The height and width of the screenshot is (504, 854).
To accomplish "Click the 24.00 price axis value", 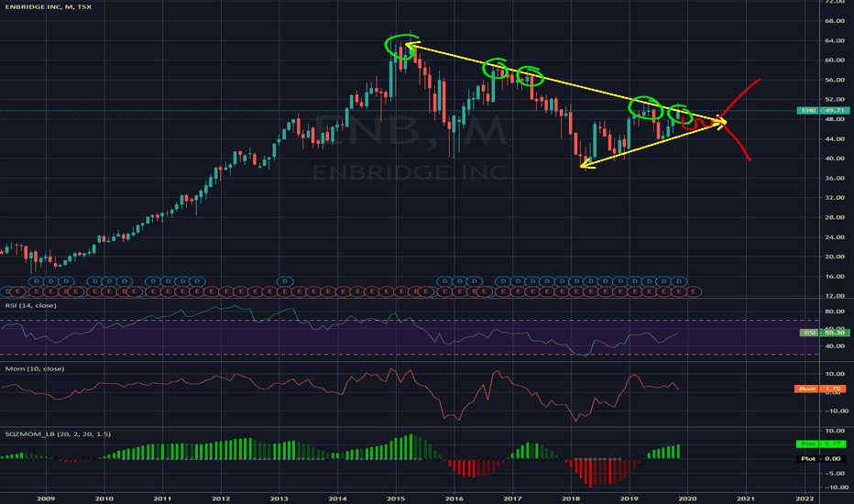I will (x=835, y=237).
